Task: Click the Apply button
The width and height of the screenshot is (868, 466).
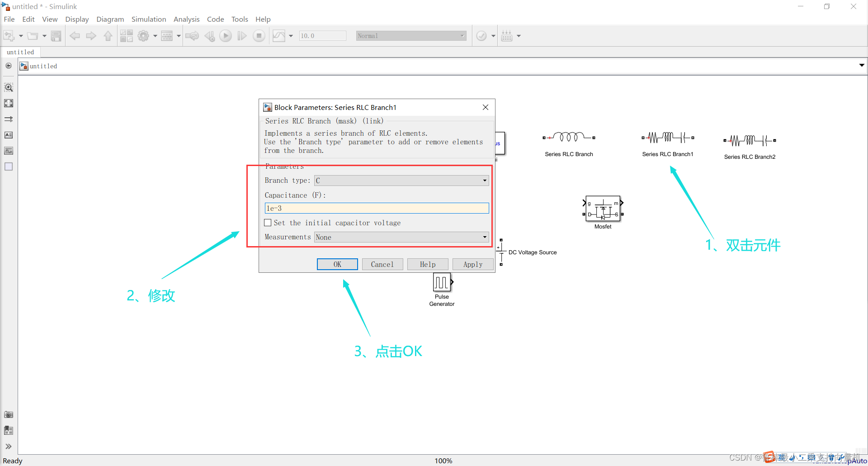Action: pyautogui.click(x=473, y=264)
